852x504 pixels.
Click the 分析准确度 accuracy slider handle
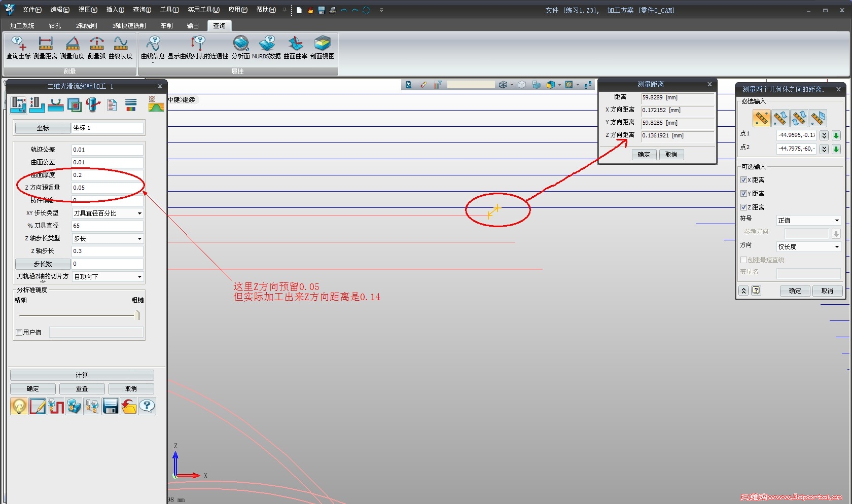(137, 315)
